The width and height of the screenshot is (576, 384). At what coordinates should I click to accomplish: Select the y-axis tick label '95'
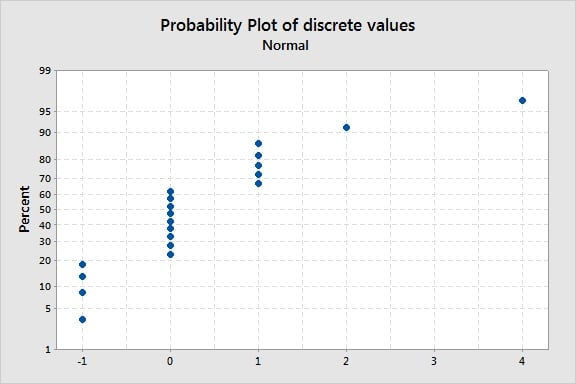(x=46, y=111)
